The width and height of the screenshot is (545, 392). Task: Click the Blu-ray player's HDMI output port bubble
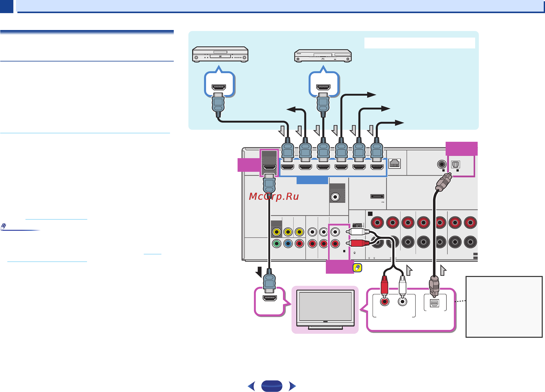(x=324, y=84)
